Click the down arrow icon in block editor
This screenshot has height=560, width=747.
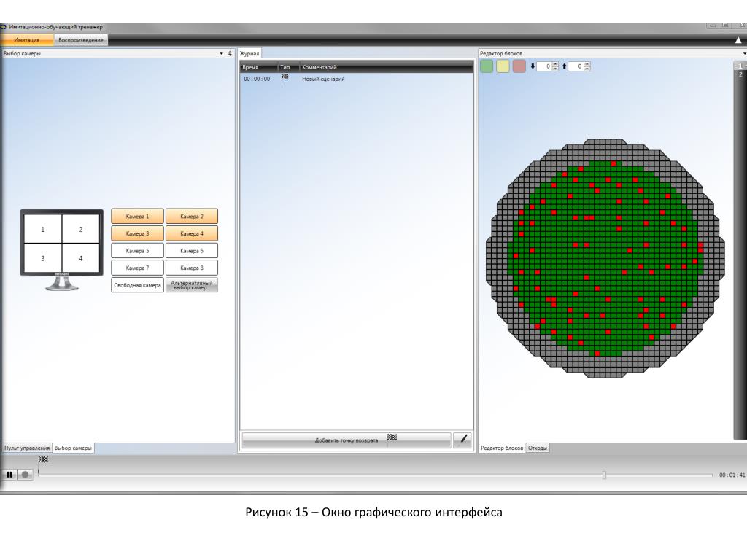click(532, 66)
